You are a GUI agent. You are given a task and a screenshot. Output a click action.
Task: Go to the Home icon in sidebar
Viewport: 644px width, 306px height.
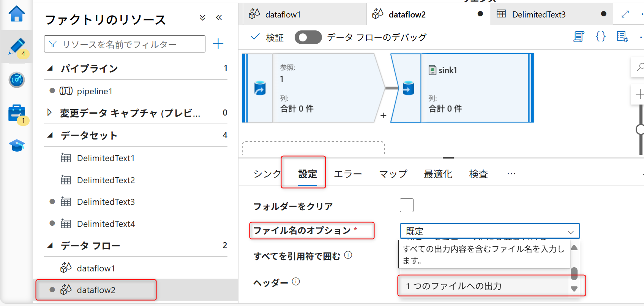click(17, 14)
